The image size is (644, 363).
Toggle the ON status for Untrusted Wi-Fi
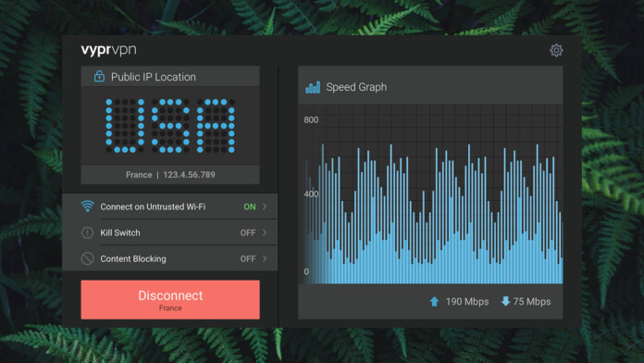249,207
